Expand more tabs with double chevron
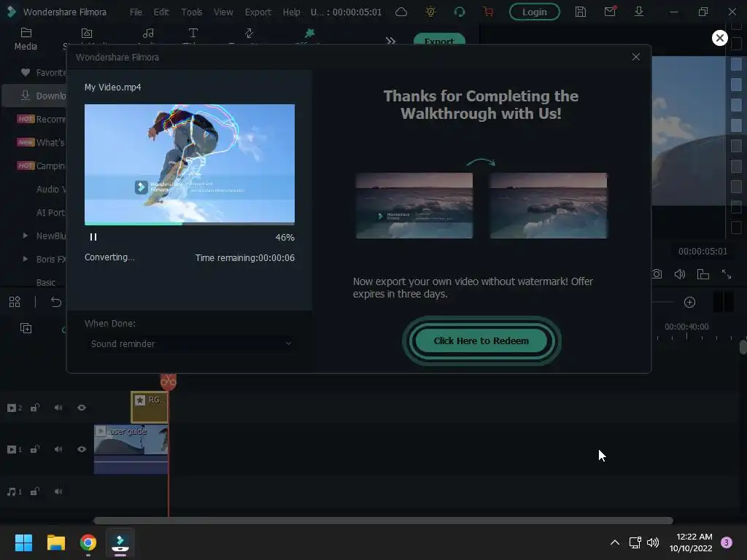 coord(391,41)
